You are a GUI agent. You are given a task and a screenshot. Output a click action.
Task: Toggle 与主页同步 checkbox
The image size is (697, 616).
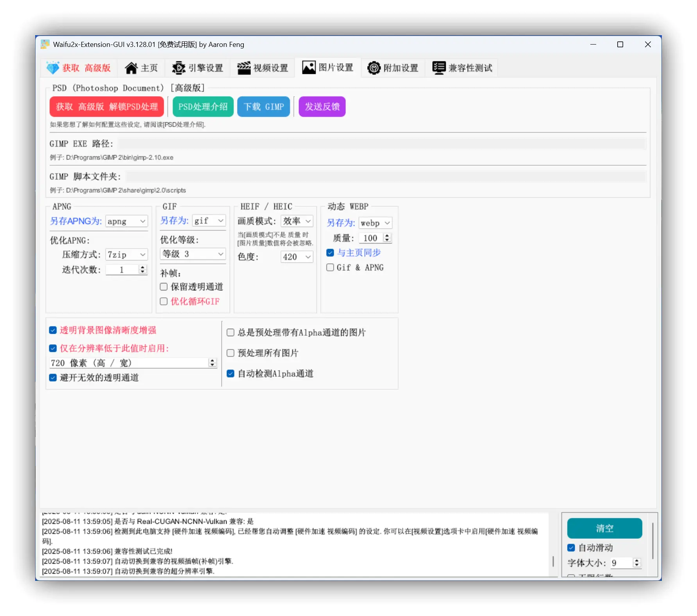click(330, 253)
